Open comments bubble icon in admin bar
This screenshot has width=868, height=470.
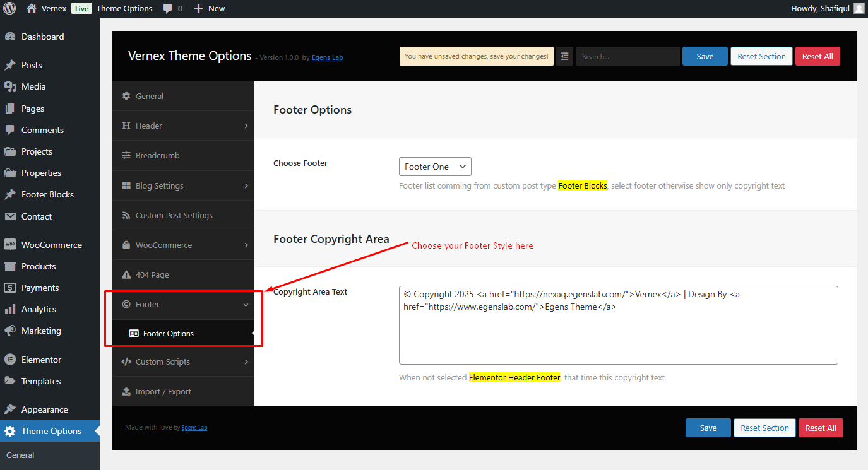[168, 9]
